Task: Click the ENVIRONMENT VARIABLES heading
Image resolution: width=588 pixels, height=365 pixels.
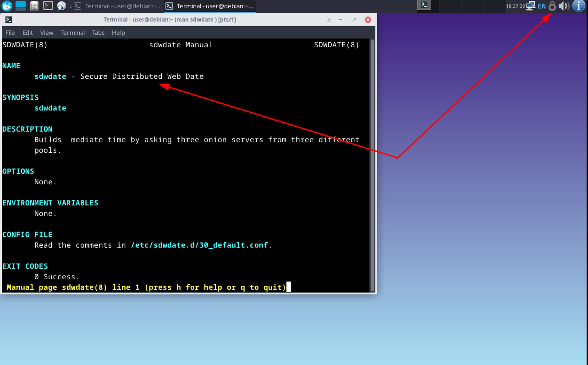Action: click(50, 203)
